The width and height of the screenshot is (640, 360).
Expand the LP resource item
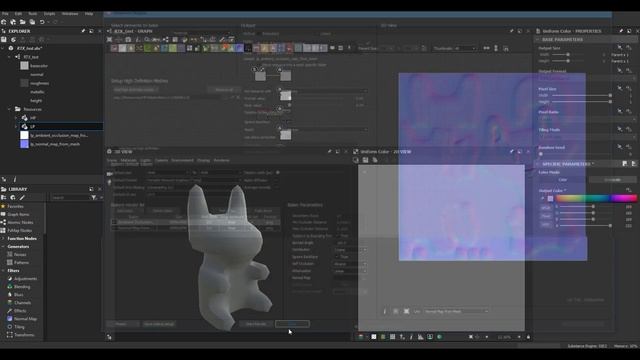pyautogui.click(x=16, y=127)
